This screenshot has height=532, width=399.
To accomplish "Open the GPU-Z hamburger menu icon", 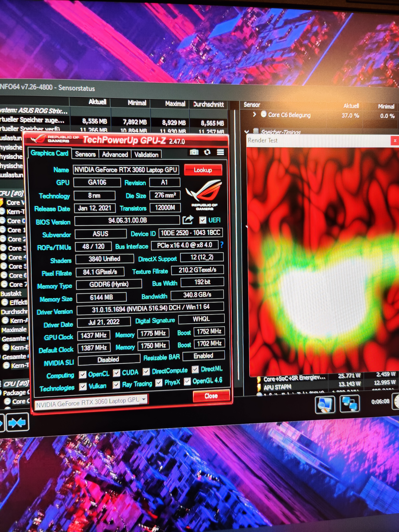I will point(220,152).
